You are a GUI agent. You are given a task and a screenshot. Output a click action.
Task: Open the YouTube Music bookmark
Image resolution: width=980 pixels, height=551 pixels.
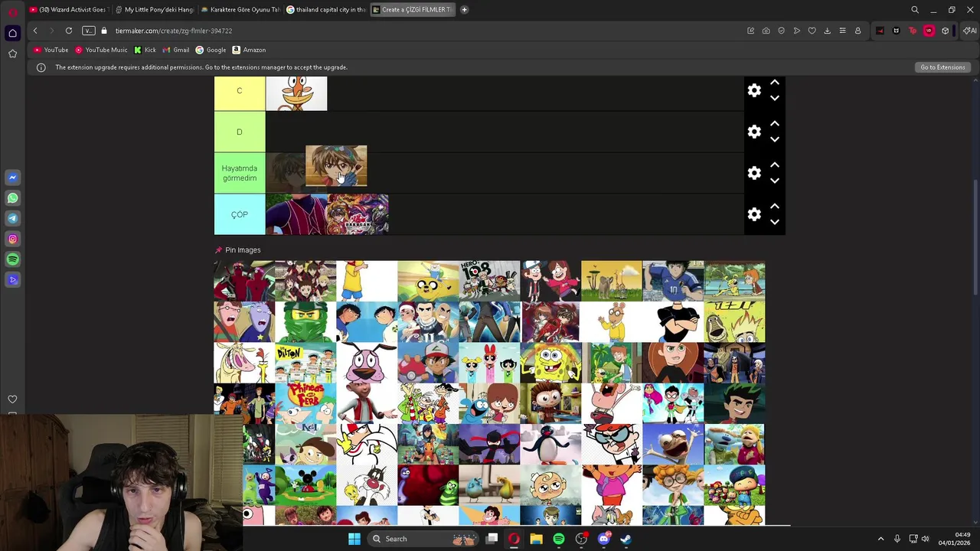click(101, 50)
